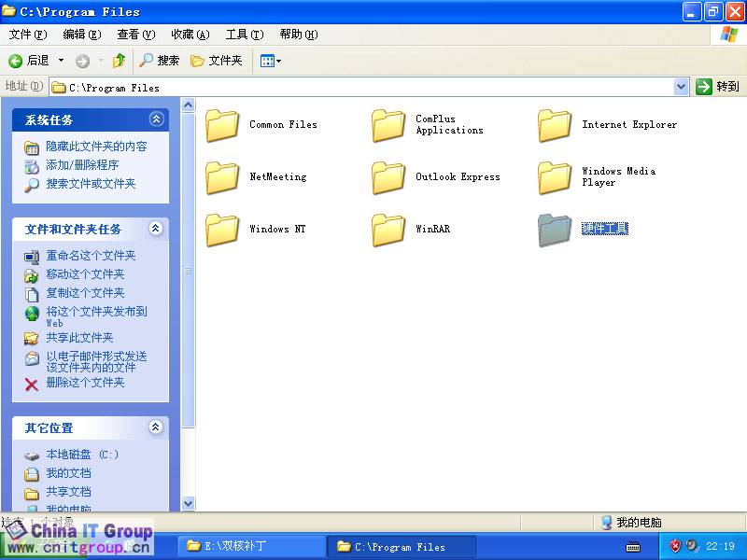Image resolution: width=747 pixels, height=560 pixels.
Task: Click 复制这个文件夹 link
Action: [x=85, y=293]
